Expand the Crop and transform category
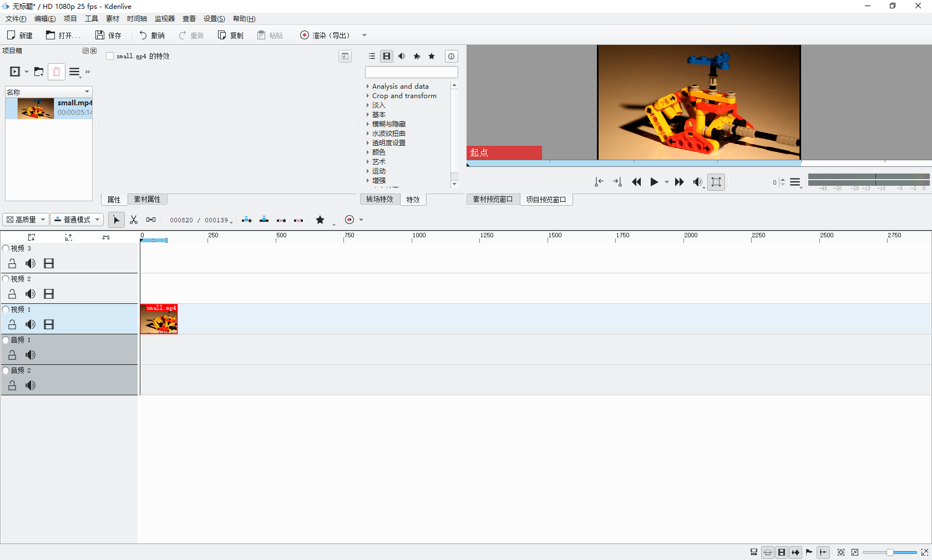The height and width of the screenshot is (560, 932). point(367,96)
